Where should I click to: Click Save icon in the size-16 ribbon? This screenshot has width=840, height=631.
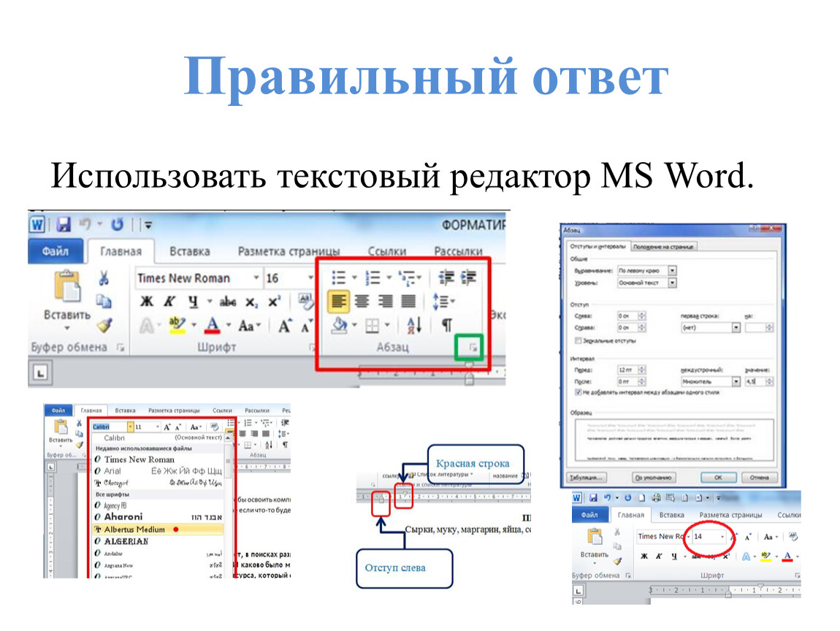click(64, 224)
